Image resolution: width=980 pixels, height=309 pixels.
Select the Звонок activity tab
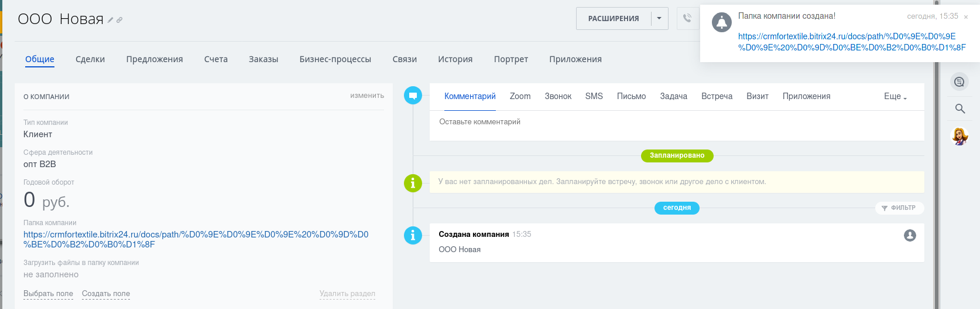coord(557,96)
